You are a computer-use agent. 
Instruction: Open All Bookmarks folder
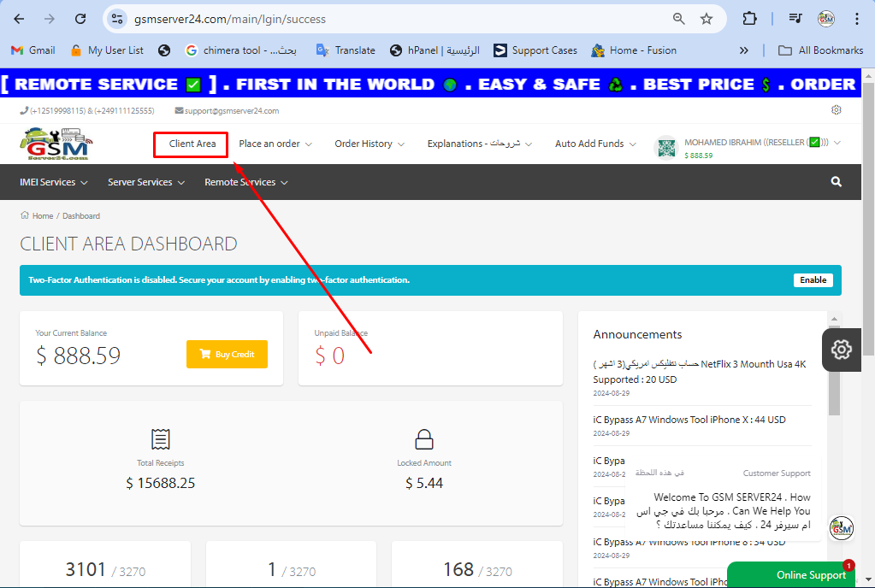click(820, 50)
